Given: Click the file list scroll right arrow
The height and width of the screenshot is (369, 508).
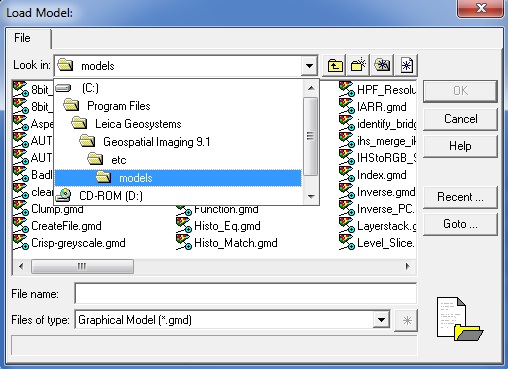Looking at the screenshot, I should [x=407, y=266].
